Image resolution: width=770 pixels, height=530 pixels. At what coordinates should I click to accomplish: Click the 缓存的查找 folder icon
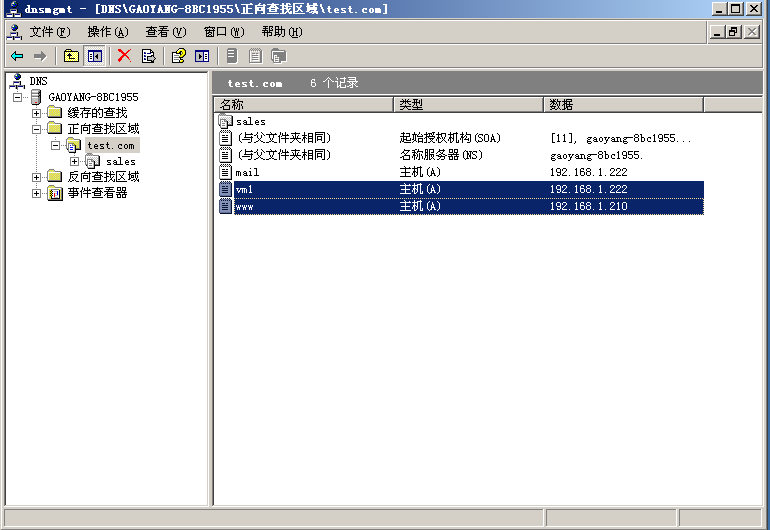pos(55,112)
